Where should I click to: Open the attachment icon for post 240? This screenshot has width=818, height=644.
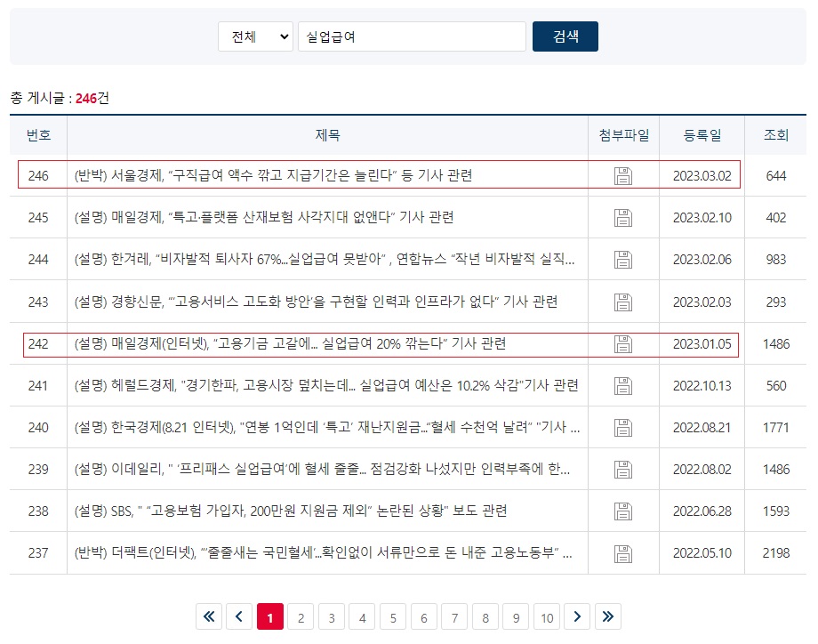(623, 426)
